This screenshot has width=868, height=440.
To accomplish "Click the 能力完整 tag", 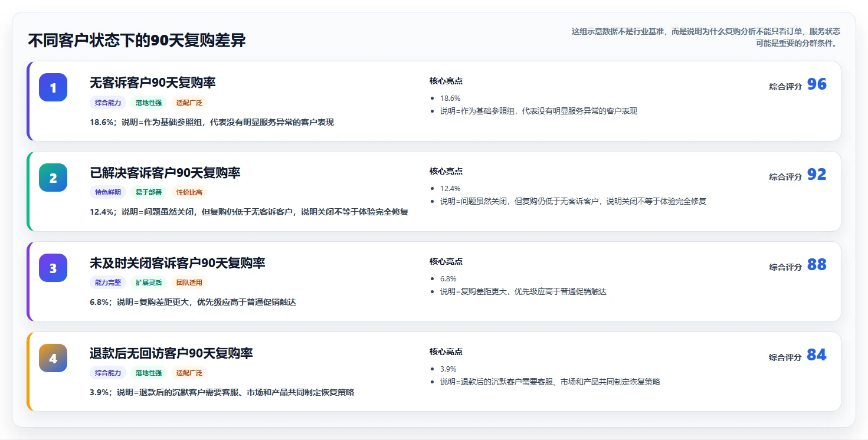I will (x=108, y=283).
